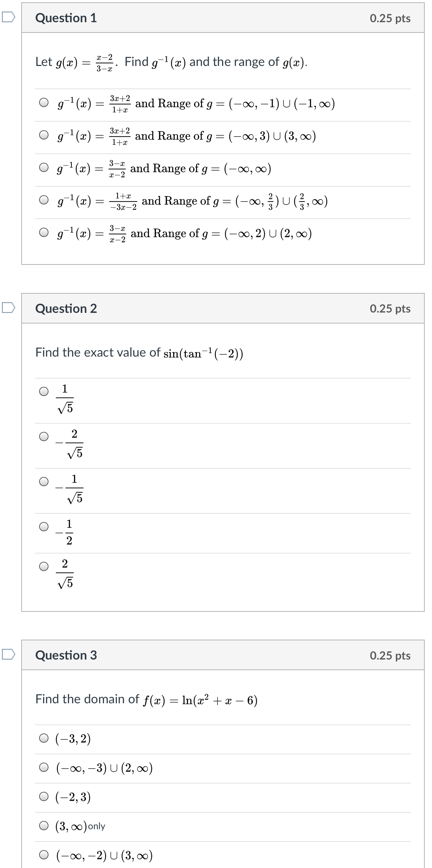
Task: Click the Question 3 header title
Action: point(66,655)
